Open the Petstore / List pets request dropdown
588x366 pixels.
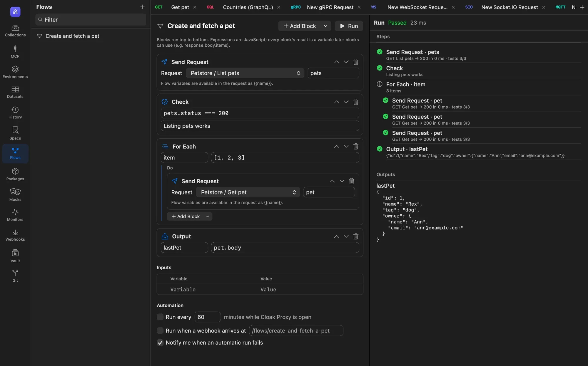(x=245, y=73)
